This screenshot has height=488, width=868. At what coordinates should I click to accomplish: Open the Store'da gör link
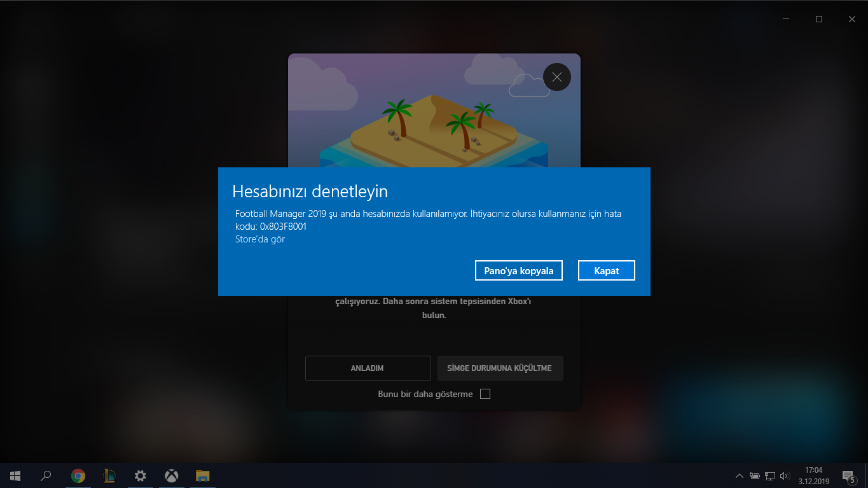260,239
